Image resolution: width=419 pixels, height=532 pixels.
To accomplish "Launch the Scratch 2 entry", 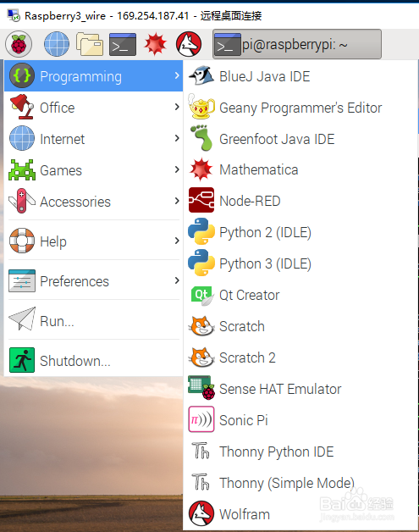I will 300,357.
